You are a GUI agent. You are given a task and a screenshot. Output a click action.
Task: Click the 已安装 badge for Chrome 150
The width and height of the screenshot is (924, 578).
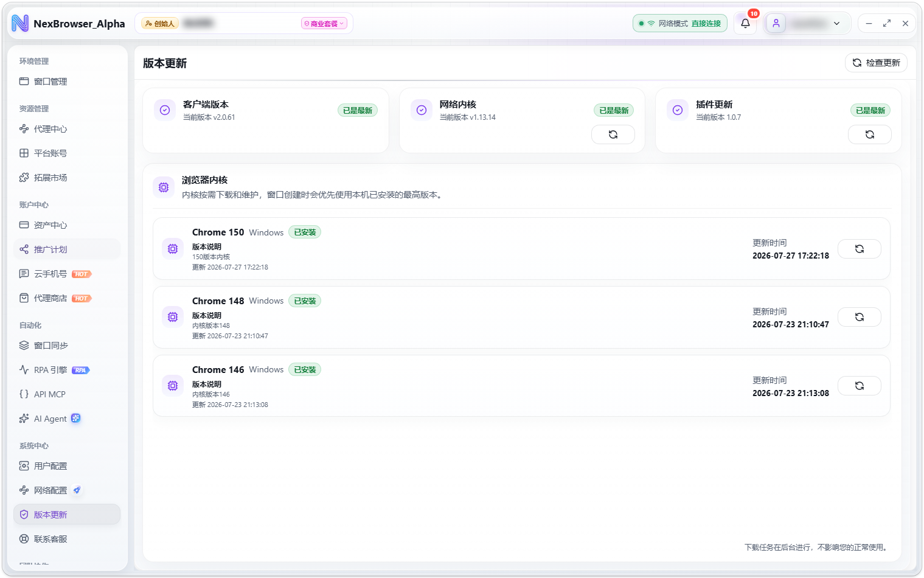305,232
